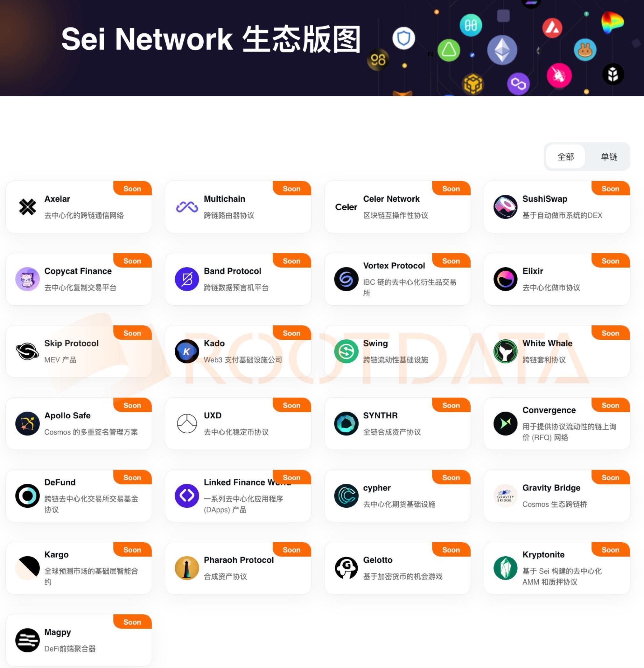Click the Pharaoh Protocol logo thumbnail
The width and height of the screenshot is (644, 668).
click(187, 568)
